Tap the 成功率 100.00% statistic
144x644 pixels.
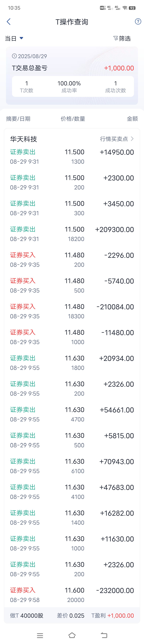[69, 86]
